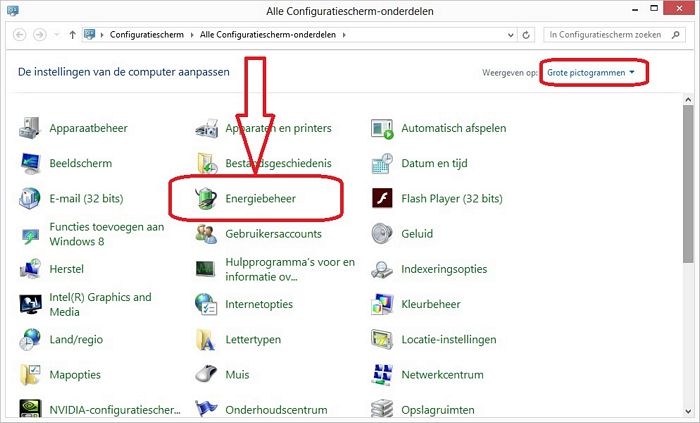Open the Mapopties folder icon
Screen dimensions: 700x423
pyautogui.click(x=30, y=375)
